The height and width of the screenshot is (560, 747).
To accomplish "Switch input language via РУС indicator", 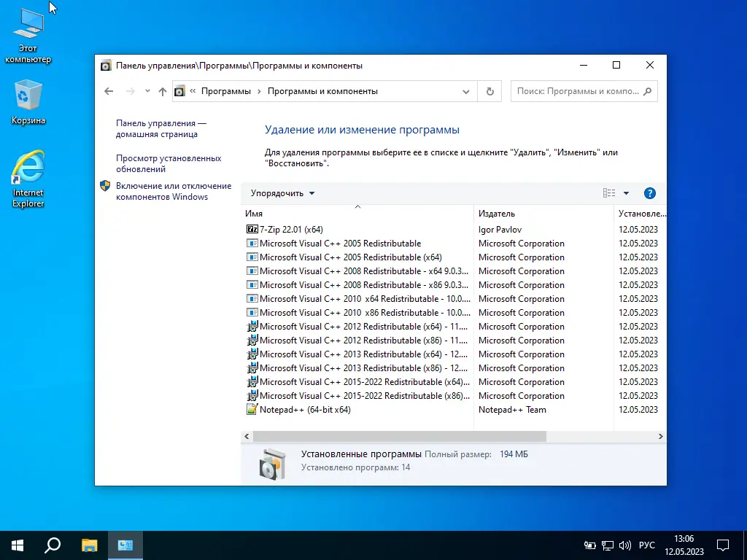I will (647, 545).
